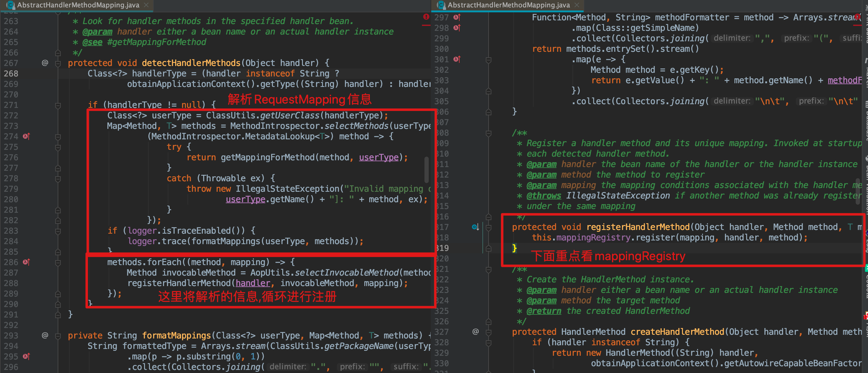Viewport: 868px width, 373px height.
Task: Click the @ gutter icon beside detectHandlerMethods
Action: click(45, 63)
